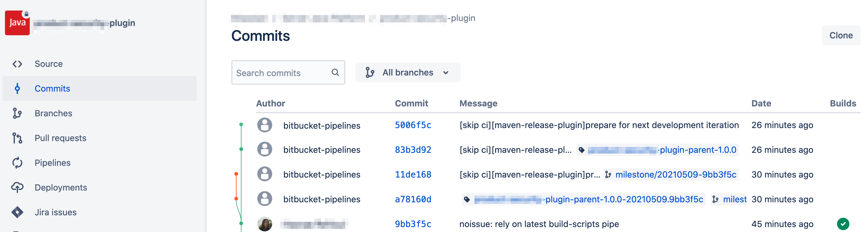Image resolution: width=868 pixels, height=232 pixels.
Task: Click the plugin-parent-1.0.0-20210509.9bb3f5c tag link
Action: [x=588, y=200]
